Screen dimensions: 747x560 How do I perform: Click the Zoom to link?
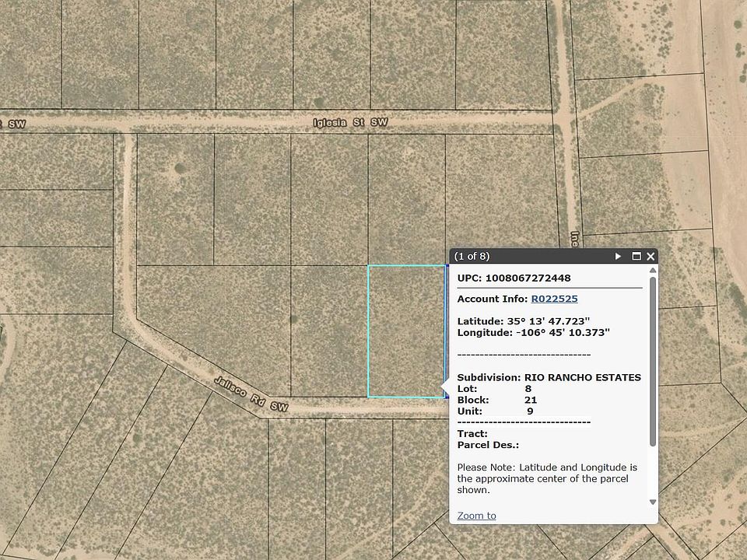pos(477,515)
